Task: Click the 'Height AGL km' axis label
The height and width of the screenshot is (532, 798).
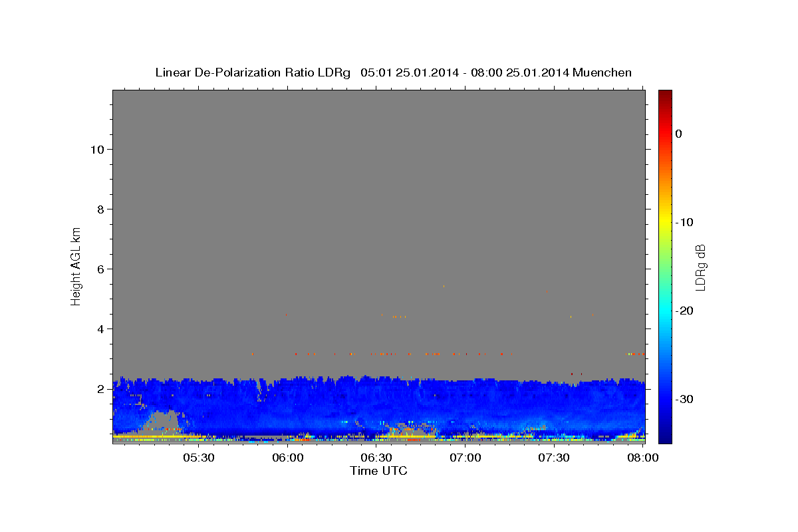Action: (x=76, y=266)
